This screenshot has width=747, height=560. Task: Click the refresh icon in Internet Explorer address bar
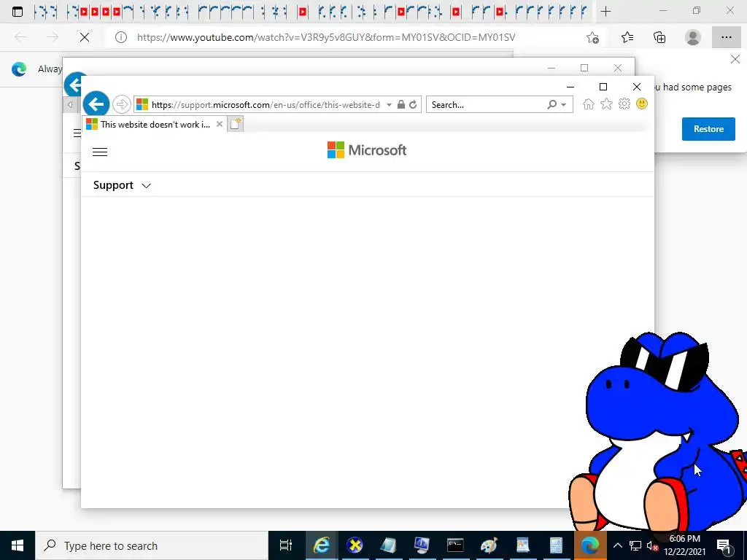[x=413, y=104]
